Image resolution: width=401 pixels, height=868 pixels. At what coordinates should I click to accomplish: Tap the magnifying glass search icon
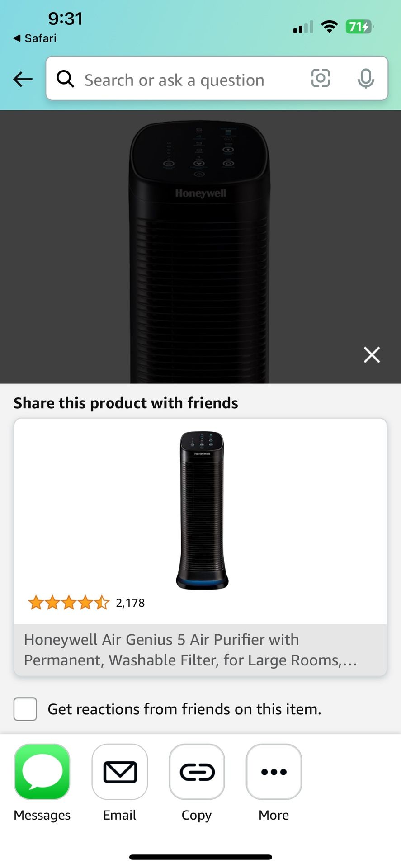click(65, 79)
